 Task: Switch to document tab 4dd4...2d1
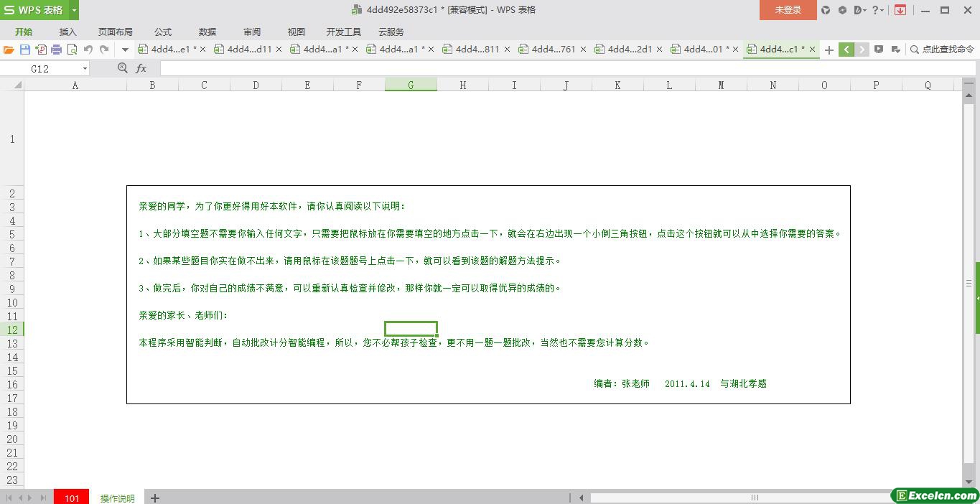pos(630,50)
